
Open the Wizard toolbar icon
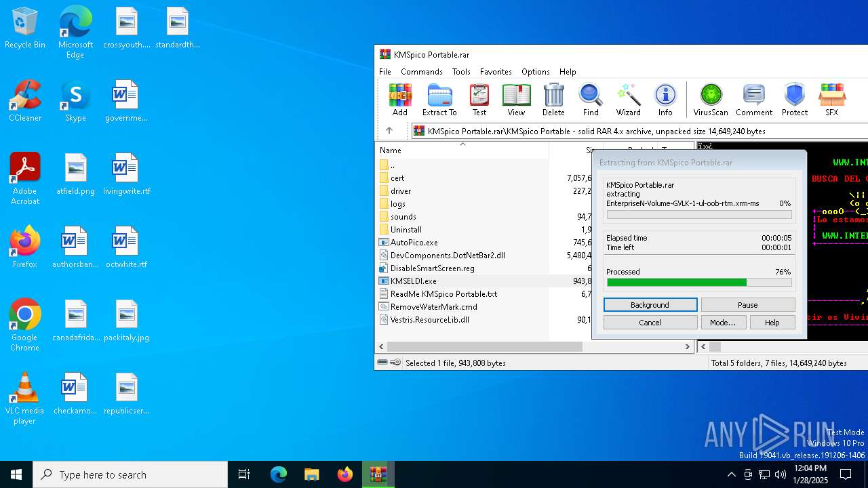tap(628, 100)
